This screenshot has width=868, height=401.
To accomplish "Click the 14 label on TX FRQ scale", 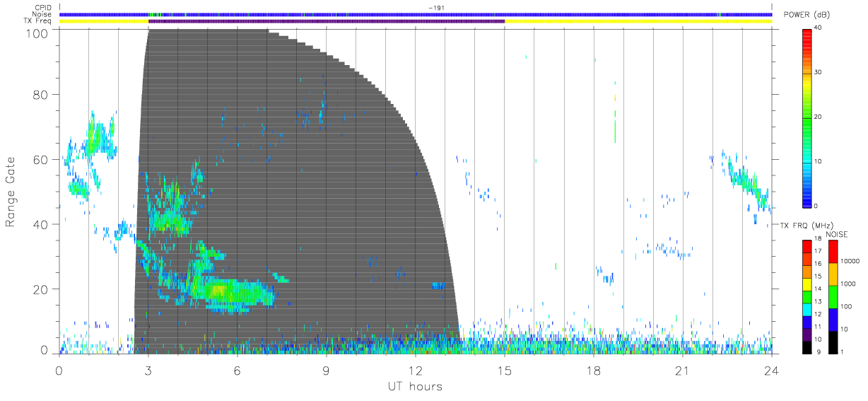I will 818,289.
